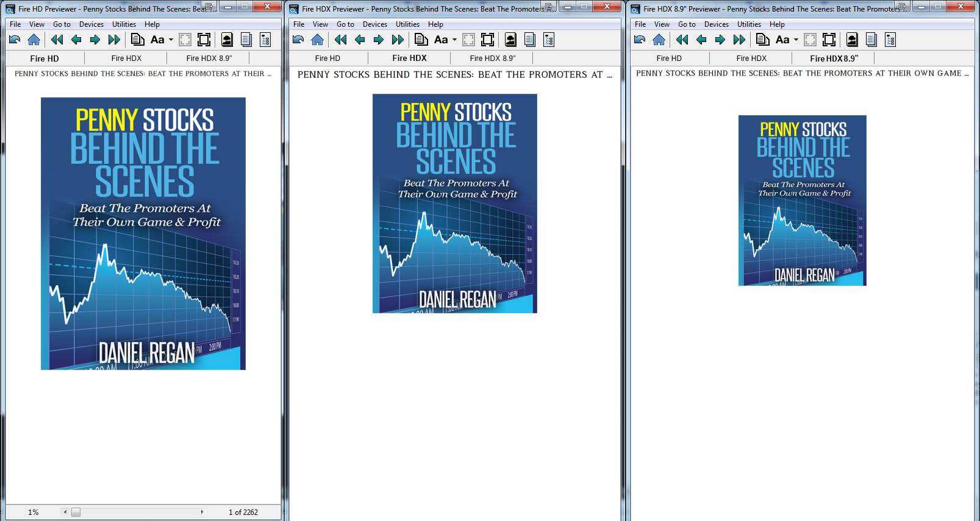The image size is (980, 521).
Task: Click black full-screen frame icon in Fire HDX window
Action: click(x=488, y=40)
